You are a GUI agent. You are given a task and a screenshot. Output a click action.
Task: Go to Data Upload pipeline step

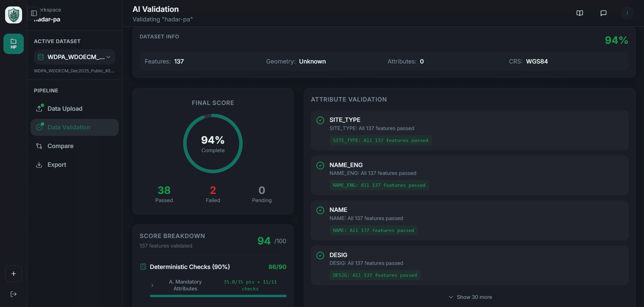pos(74,109)
